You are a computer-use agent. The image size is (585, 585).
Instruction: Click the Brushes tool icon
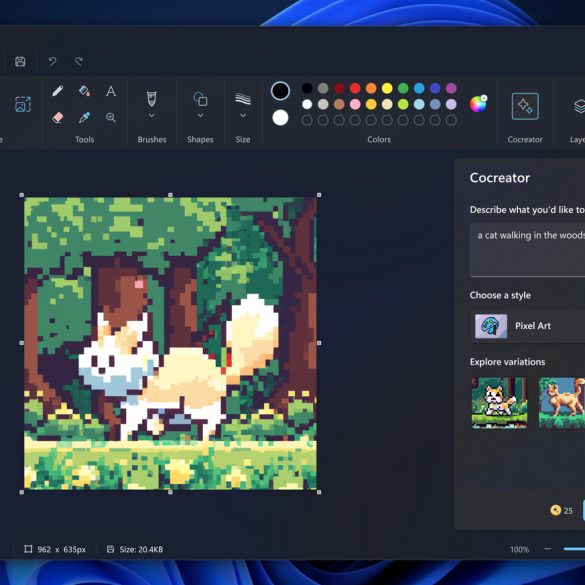[x=151, y=99]
